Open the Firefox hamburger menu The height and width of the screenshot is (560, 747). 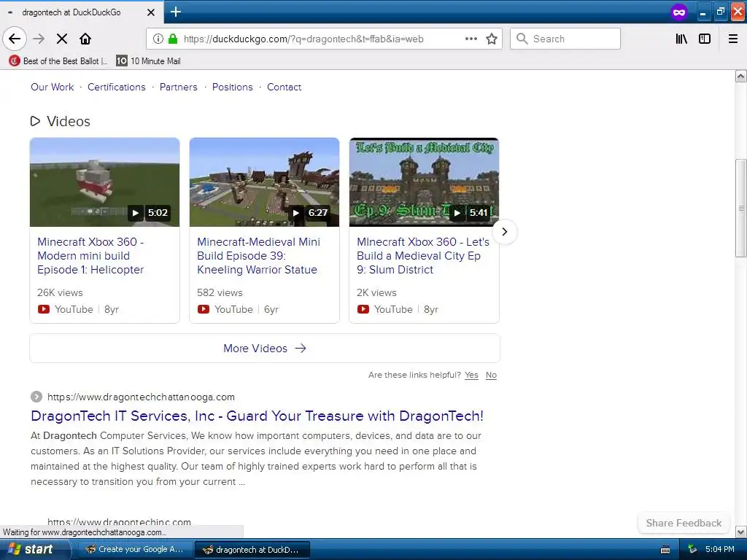coord(733,39)
